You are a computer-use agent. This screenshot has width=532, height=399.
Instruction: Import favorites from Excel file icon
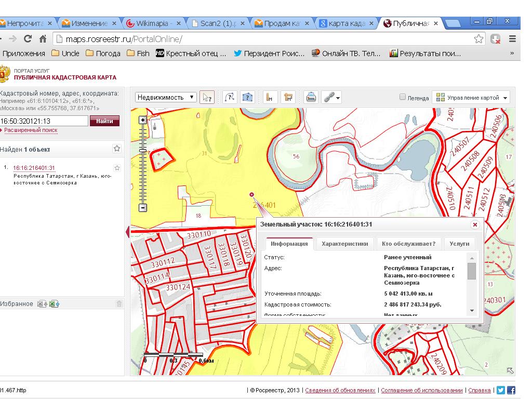(x=54, y=304)
